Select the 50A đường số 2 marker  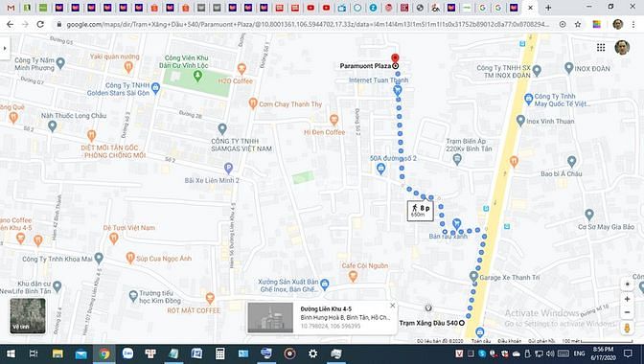[380, 169]
